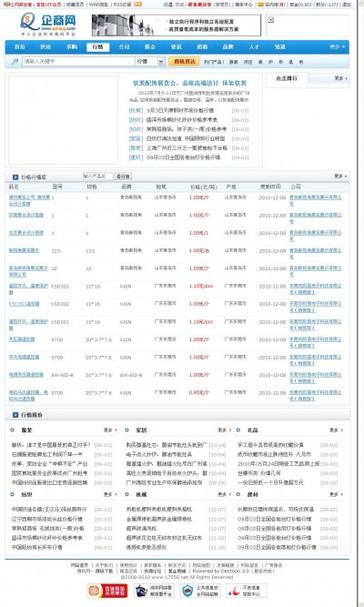Open the WAP浏览 link in the top bar
364x607 pixels.
[98, 5]
